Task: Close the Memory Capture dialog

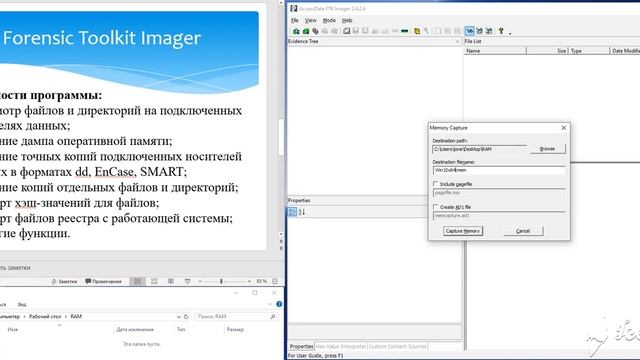Action: coord(564,128)
